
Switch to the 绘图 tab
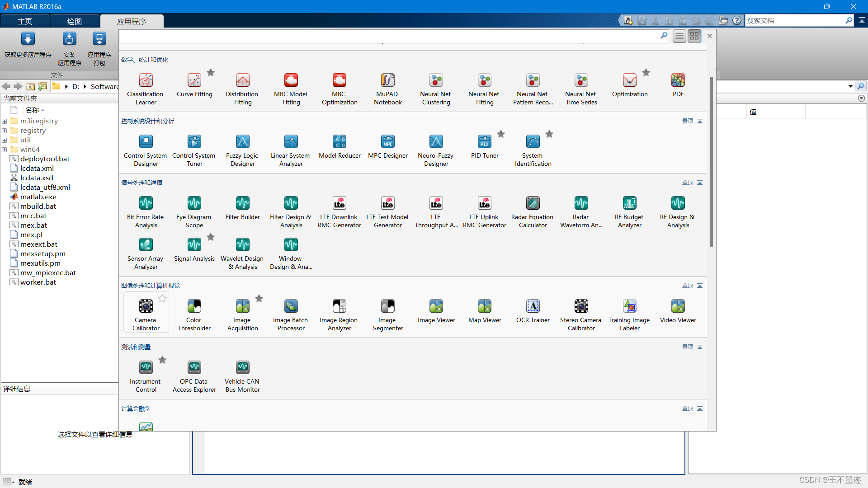[x=75, y=21]
